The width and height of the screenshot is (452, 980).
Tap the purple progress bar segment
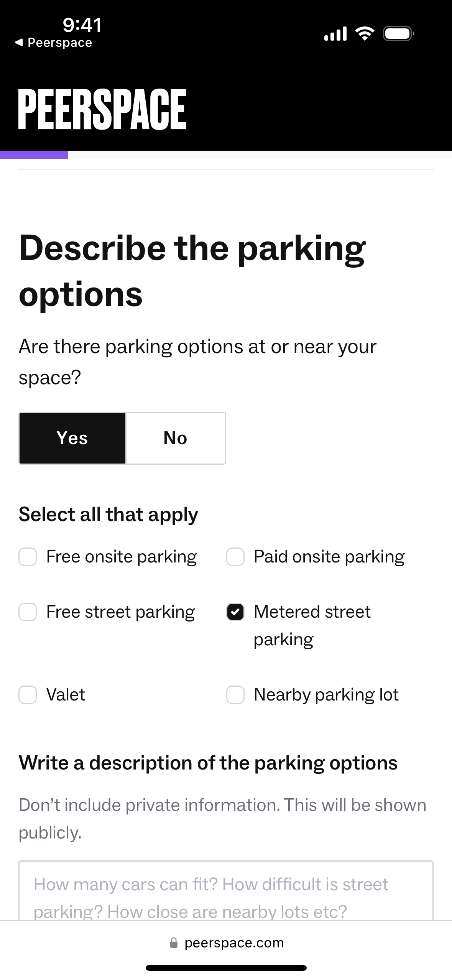click(x=34, y=155)
